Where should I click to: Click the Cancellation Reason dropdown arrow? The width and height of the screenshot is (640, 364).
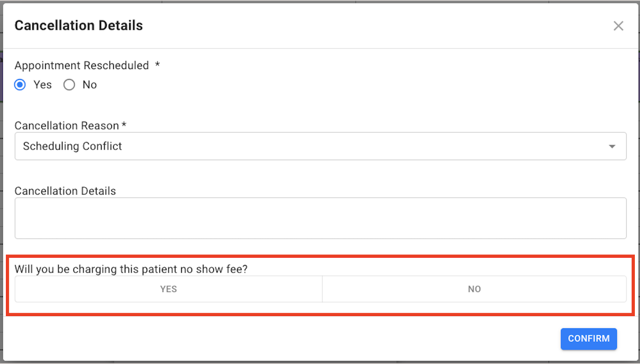(612, 147)
